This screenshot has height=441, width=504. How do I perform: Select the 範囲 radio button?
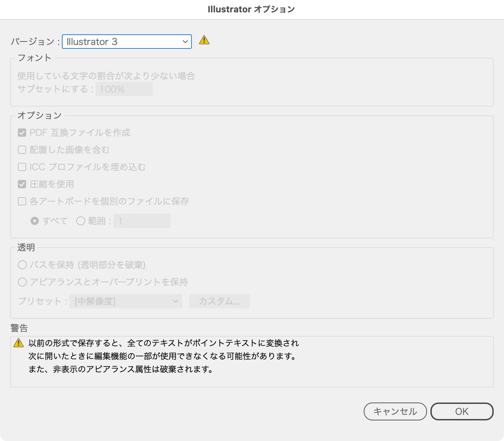pyautogui.click(x=81, y=221)
